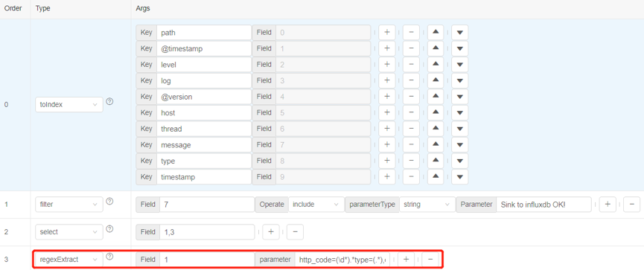
Task: Move the type key row up
Action: pyautogui.click(x=436, y=161)
